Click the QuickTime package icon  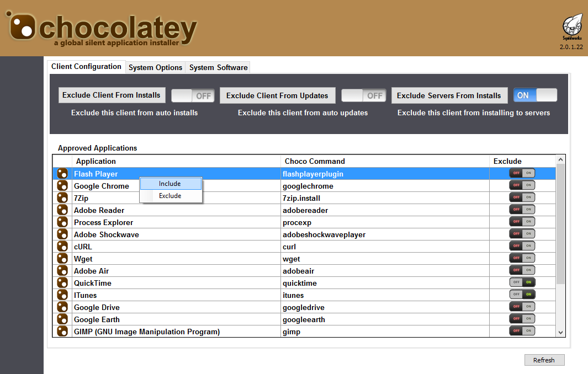(x=62, y=282)
